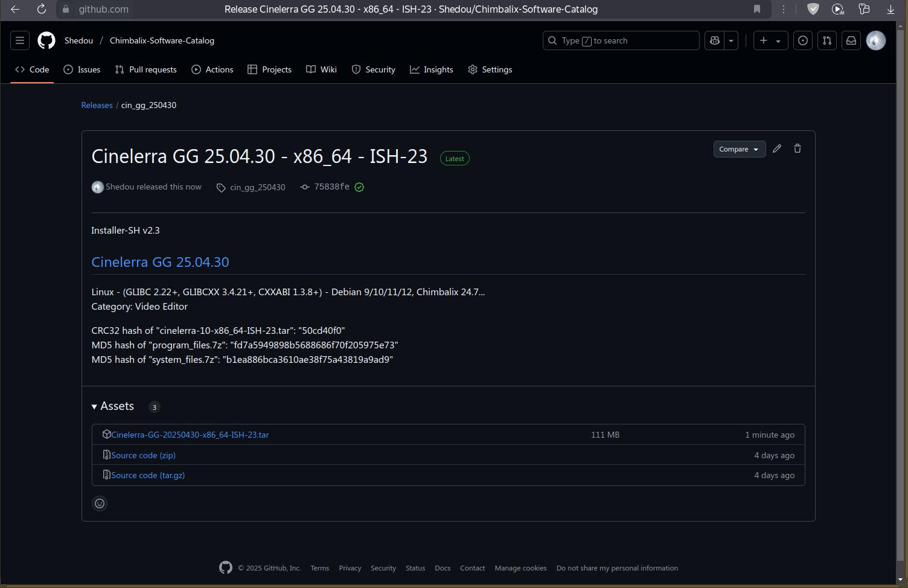Viewport: 908px width, 588px height.
Task: Open the browser downloads arrow icon
Action: (x=890, y=9)
